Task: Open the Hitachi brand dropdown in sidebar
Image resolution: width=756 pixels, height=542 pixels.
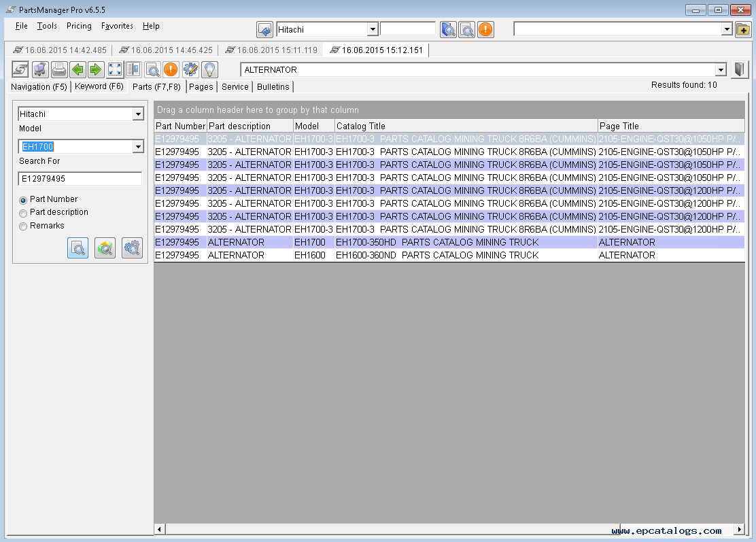Action: [x=138, y=114]
